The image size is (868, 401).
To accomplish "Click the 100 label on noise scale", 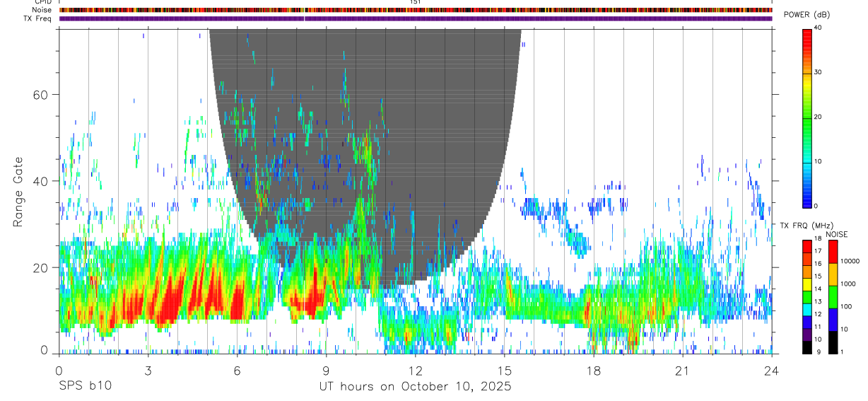I will 846,306.
